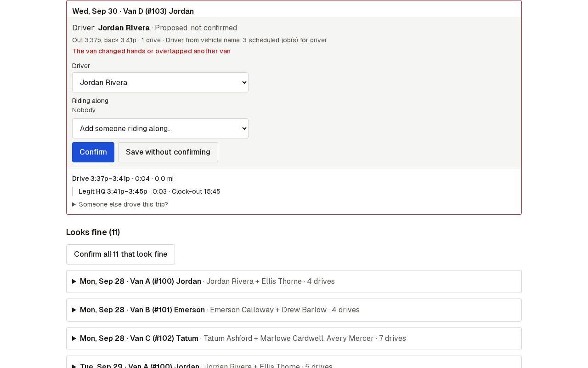Click the blue Confirm button
Image resolution: width=588 pixels, height=368 pixels.
(x=93, y=152)
